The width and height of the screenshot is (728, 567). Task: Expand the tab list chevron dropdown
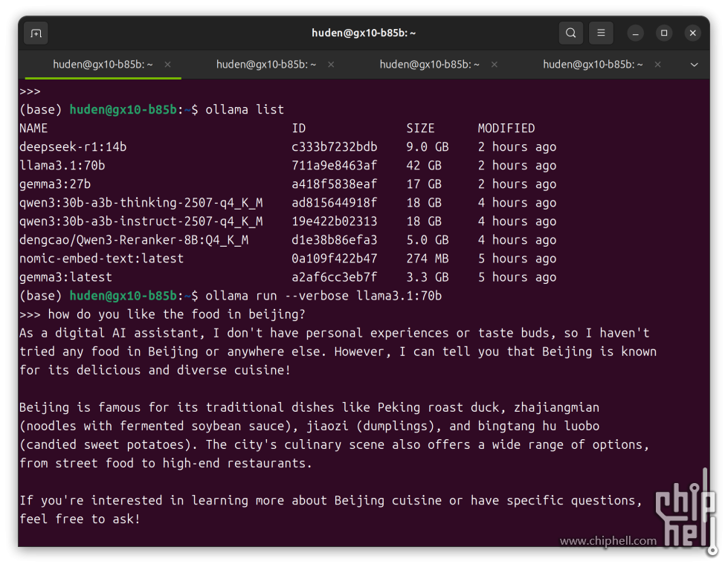694,65
